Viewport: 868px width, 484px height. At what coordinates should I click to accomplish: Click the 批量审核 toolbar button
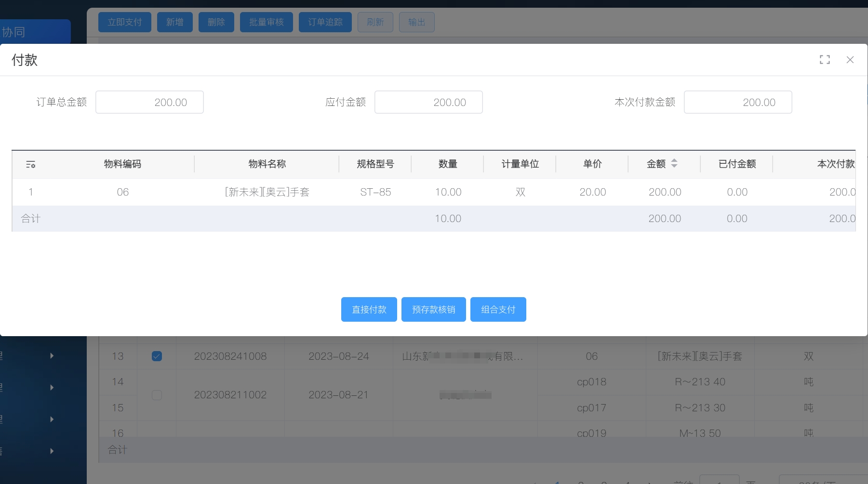click(266, 22)
